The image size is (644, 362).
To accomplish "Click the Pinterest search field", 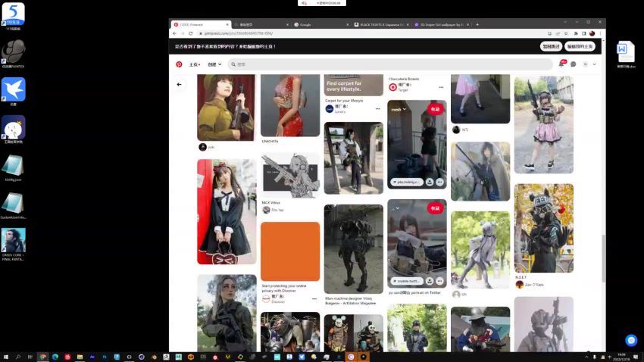I will click(x=390, y=64).
